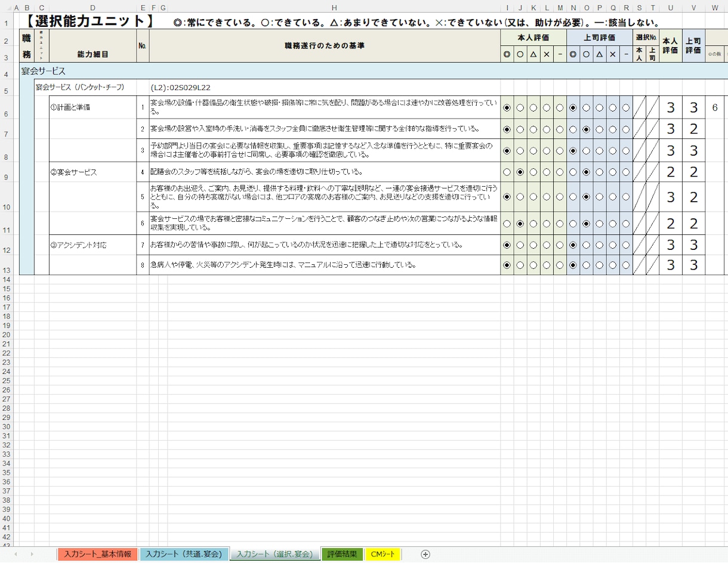728x563 pixels.
Task: Select the 本人評価 group header above the radio columns
Action: coord(533,38)
